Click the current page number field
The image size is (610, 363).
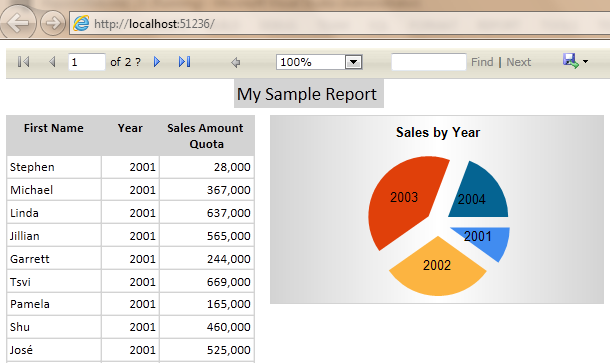coord(86,62)
